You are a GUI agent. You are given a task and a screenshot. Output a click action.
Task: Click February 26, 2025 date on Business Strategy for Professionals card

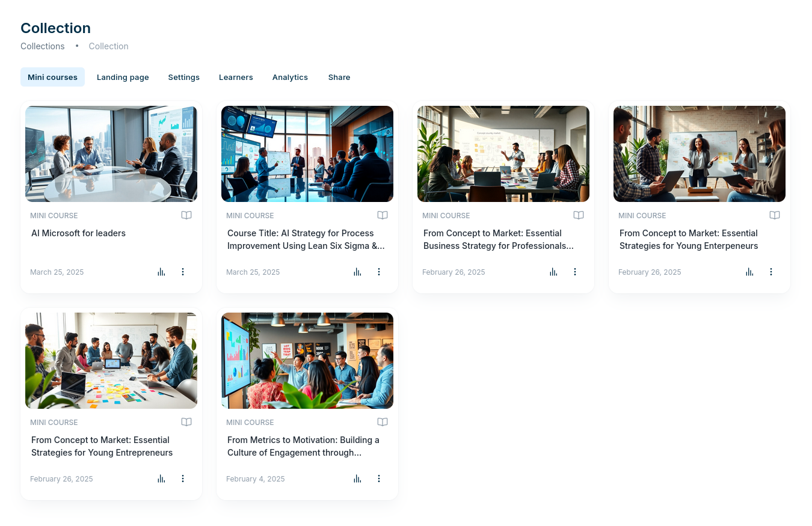point(454,272)
